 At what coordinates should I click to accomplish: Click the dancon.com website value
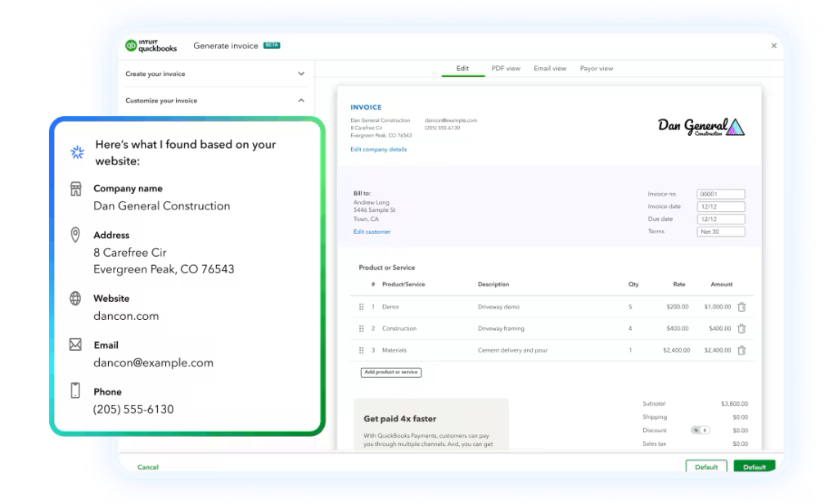coord(126,316)
